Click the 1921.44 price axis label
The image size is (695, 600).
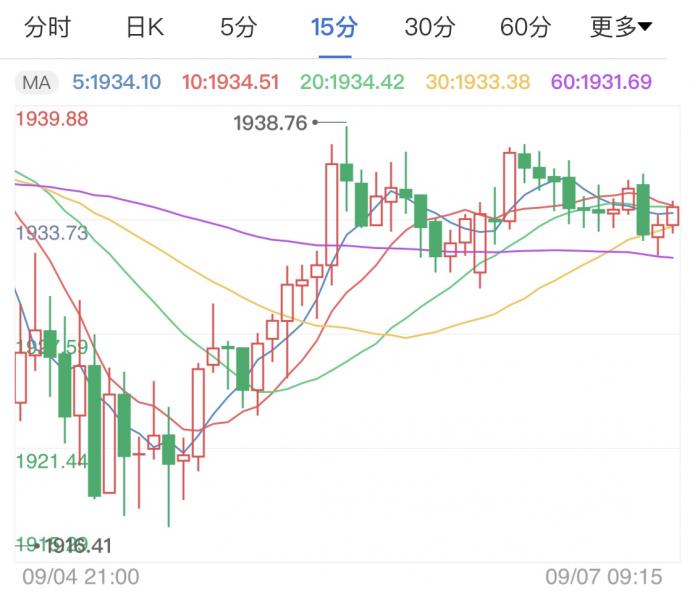coord(52,461)
